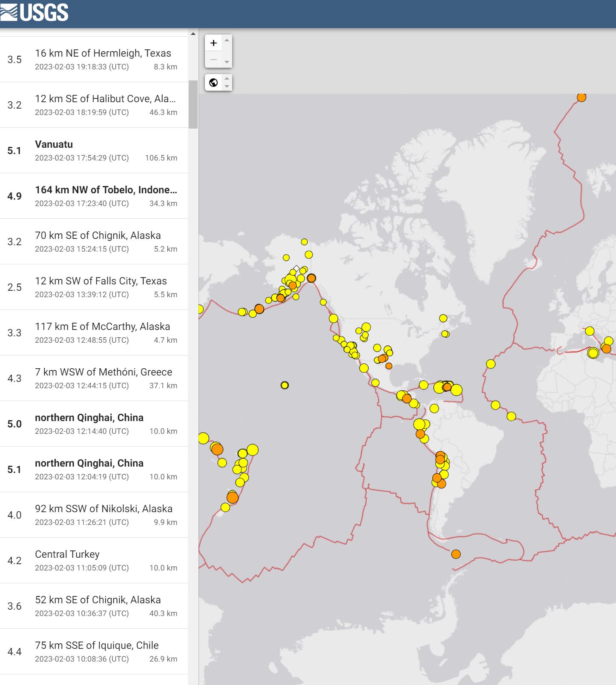Image resolution: width=616 pixels, height=685 pixels.
Task: Open the 16 km NE of Hermleigh, Texas entry
Action: (x=94, y=60)
